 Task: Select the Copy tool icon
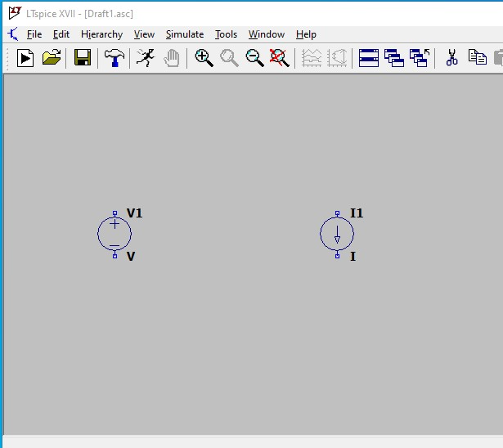[x=478, y=57]
